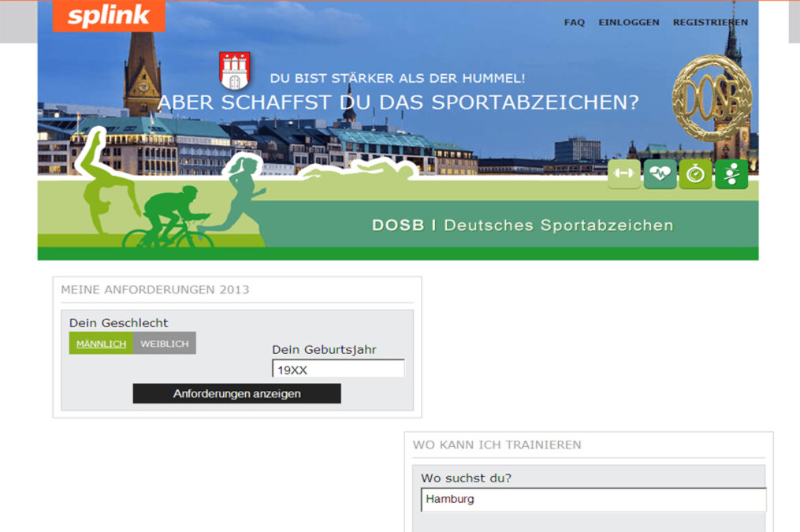800x532 pixels.
Task: Click the running woman silhouette
Action: pyautogui.click(x=240, y=193)
